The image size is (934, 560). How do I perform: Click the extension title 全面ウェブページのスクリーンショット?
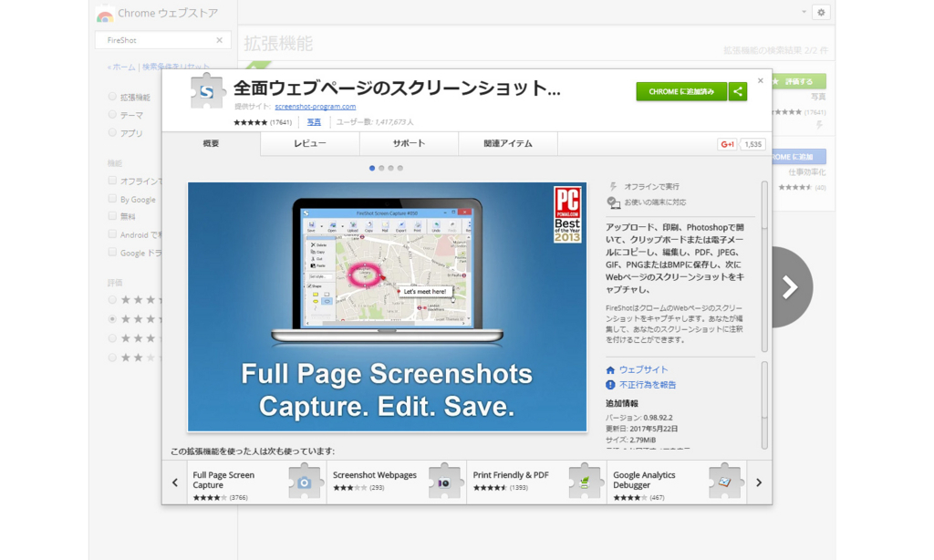point(397,88)
